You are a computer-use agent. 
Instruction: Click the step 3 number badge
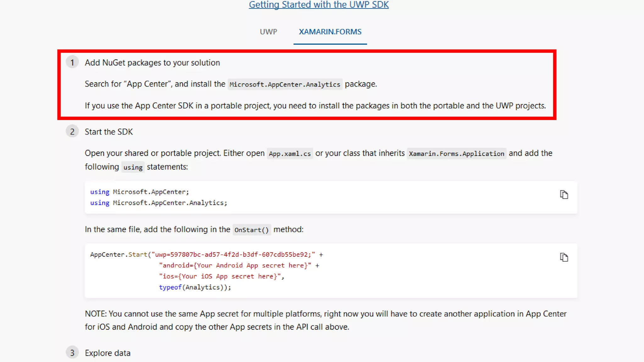[x=72, y=353]
